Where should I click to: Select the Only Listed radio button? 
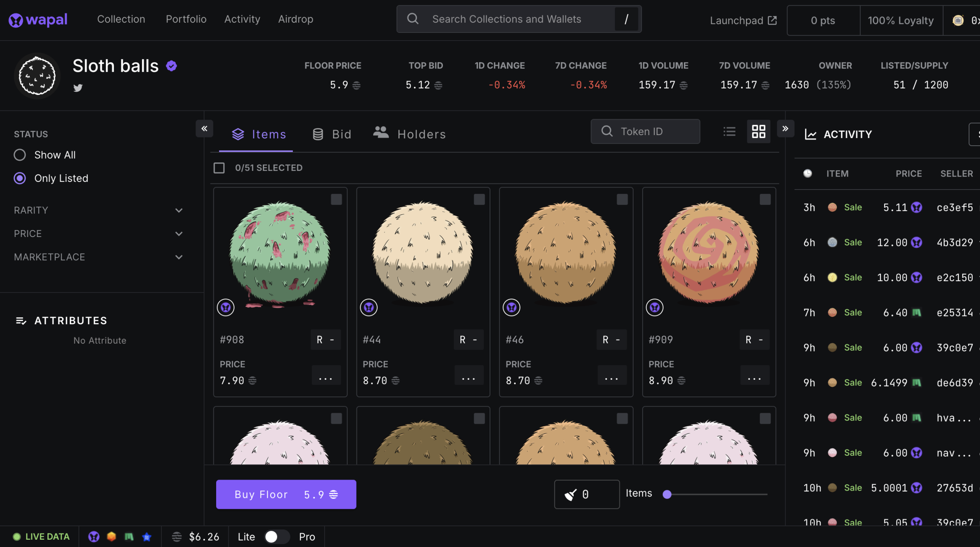[x=19, y=178]
